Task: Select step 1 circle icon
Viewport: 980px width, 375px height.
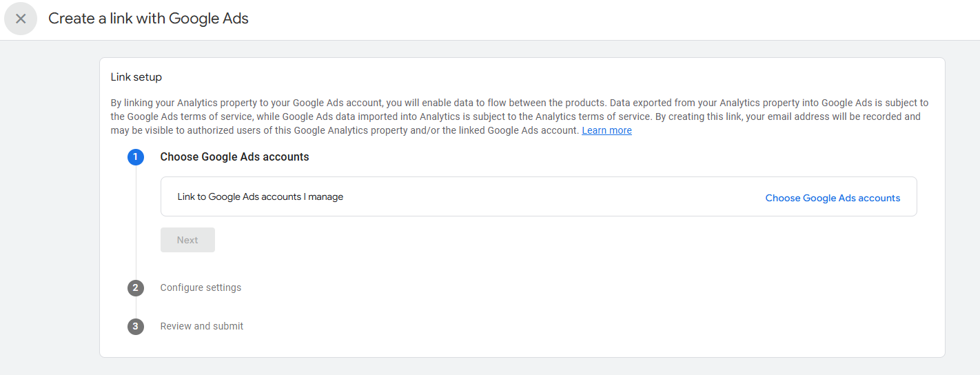Action: 136,157
